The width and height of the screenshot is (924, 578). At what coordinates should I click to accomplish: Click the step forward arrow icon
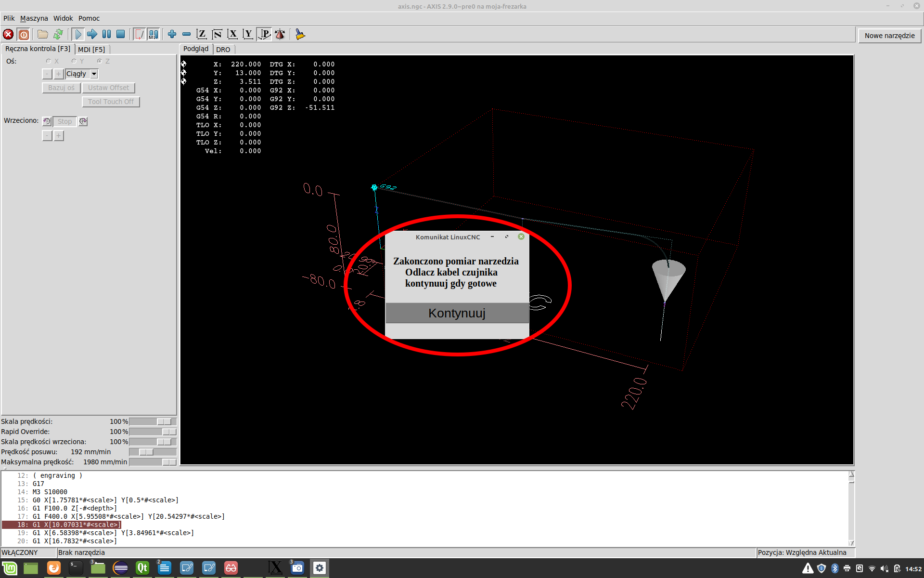92,34
